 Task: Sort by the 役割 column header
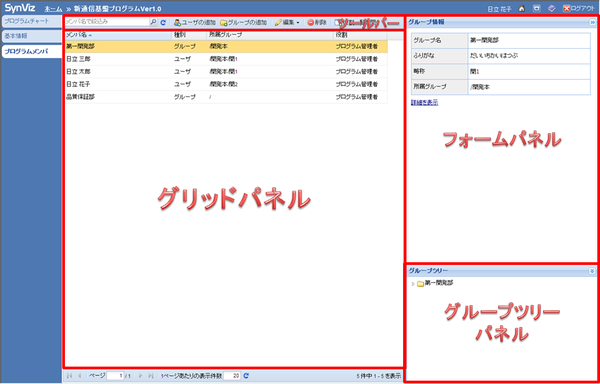point(360,36)
